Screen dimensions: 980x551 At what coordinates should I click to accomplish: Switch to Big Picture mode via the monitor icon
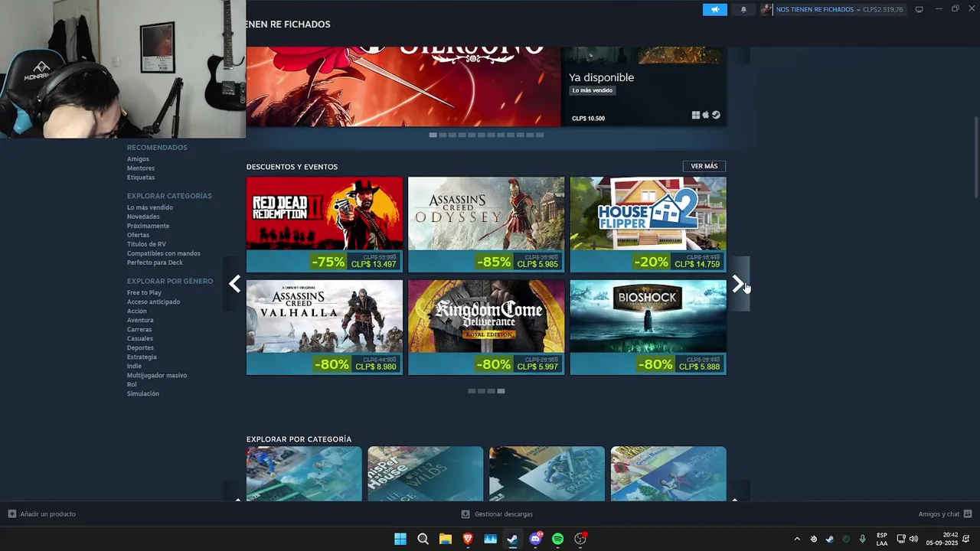920,9
